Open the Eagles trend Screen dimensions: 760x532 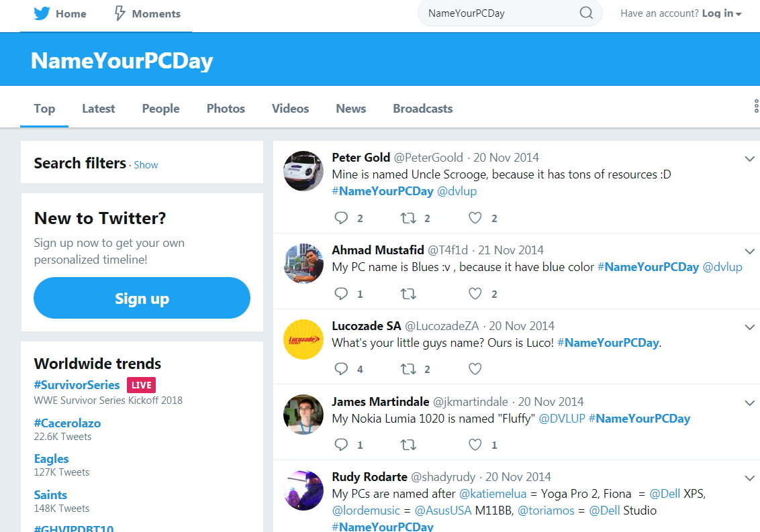[x=52, y=459]
